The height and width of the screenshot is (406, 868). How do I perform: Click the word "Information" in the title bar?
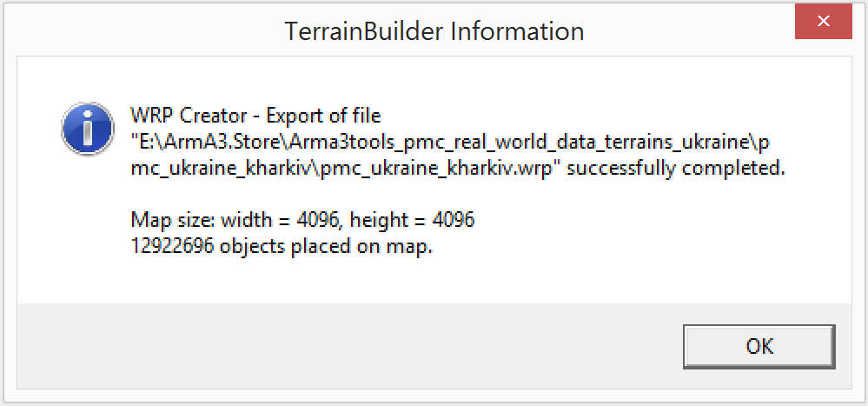pos(518,31)
